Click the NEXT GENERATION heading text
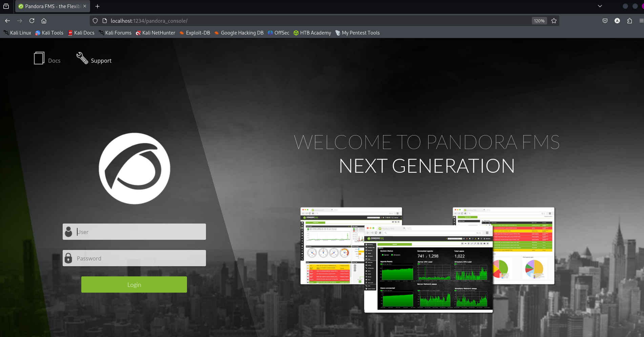Image resolution: width=644 pixels, height=337 pixels. [x=427, y=166]
